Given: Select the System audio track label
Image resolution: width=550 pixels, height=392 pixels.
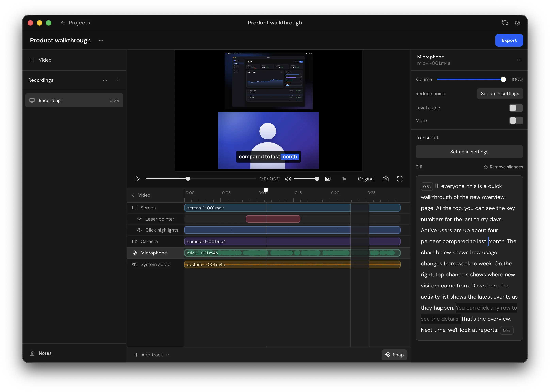Looking at the screenshot, I should point(155,264).
